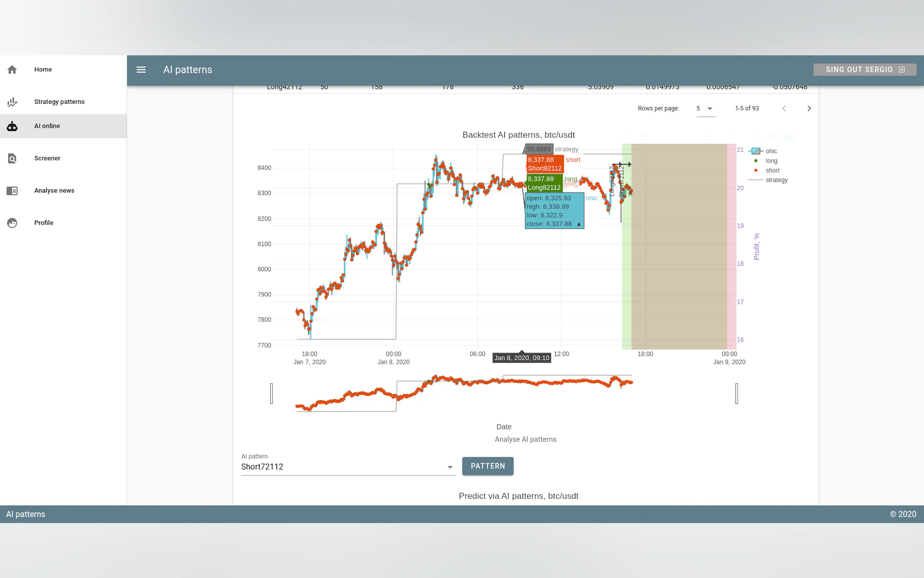The height and width of the screenshot is (578, 924).
Task: Click the SING OUT SERGIO button
Action: pyautogui.click(x=864, y=70)
